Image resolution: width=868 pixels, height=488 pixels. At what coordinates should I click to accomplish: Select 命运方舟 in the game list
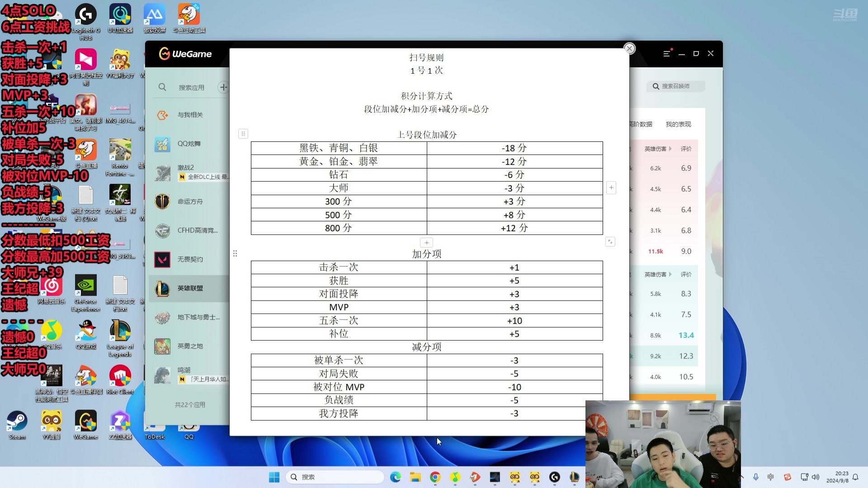(189, 202)
